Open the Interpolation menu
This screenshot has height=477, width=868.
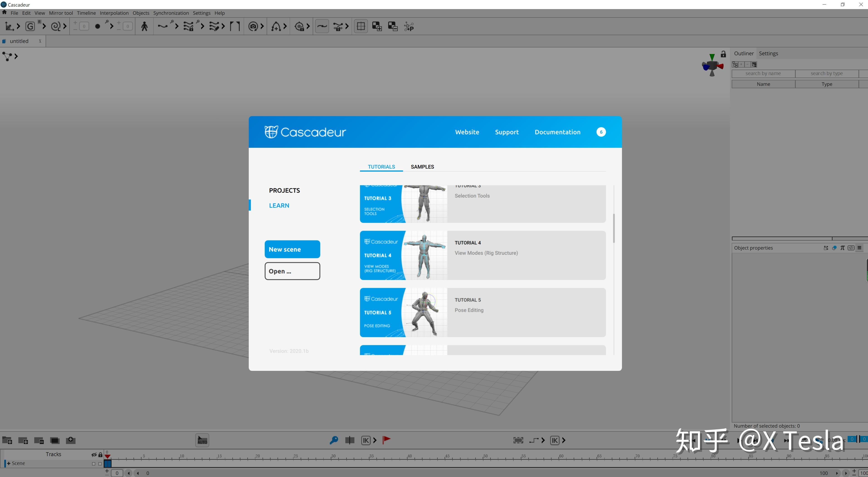point(114,13)
